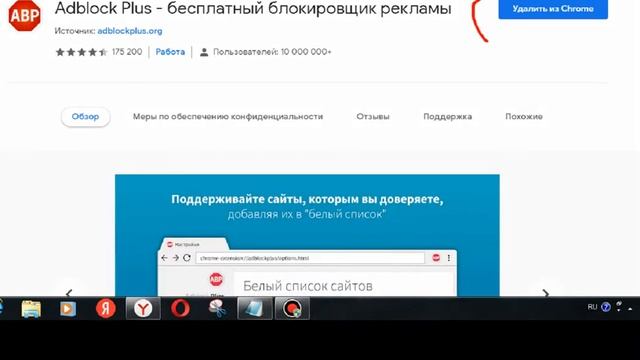Select the Обзор tab

85,117
